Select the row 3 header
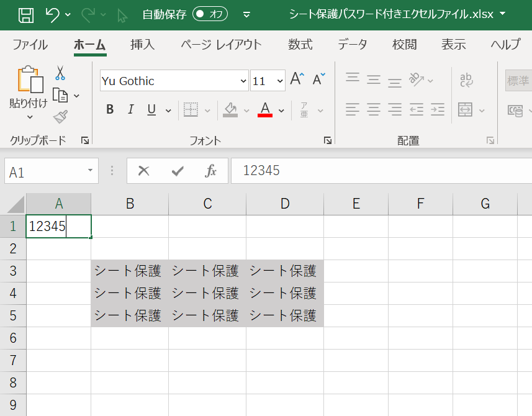This screenshot has width=532, height=416. 13,271
